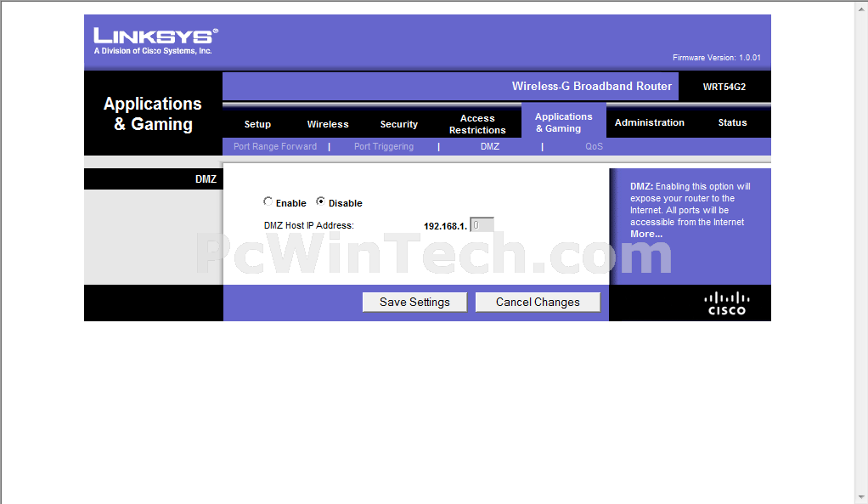
Task: Click the WRT54G2 model label
Action: [x=724, y=87]
